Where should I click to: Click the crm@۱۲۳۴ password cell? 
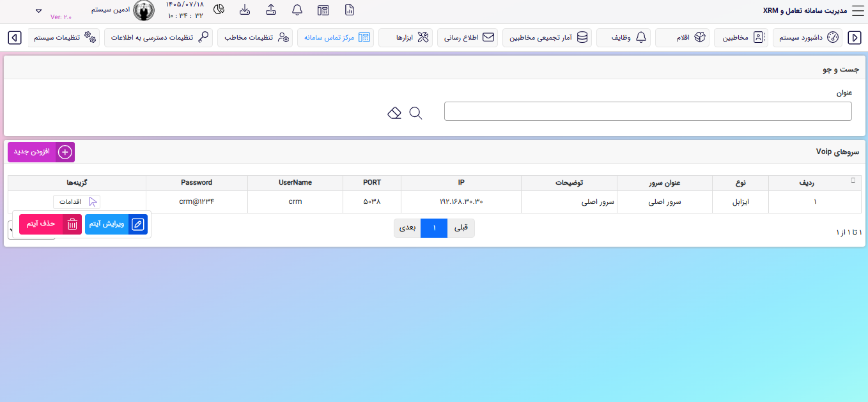(x=196, y=202)
